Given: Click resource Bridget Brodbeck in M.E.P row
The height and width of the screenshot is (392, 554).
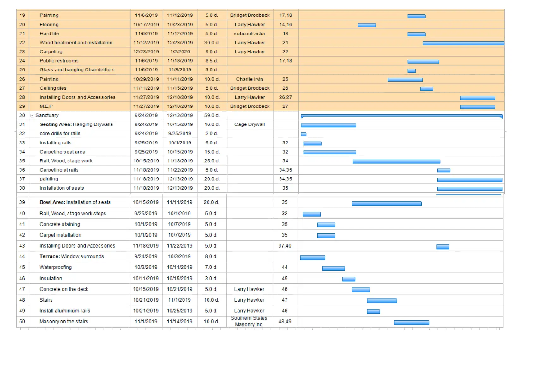Looking at the screenshot, I should tap(250, 106).
